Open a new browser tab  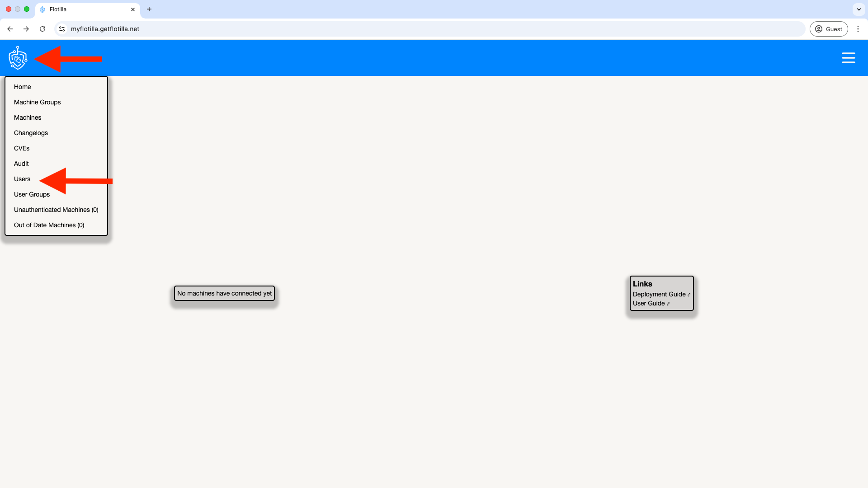click(149, 9)
